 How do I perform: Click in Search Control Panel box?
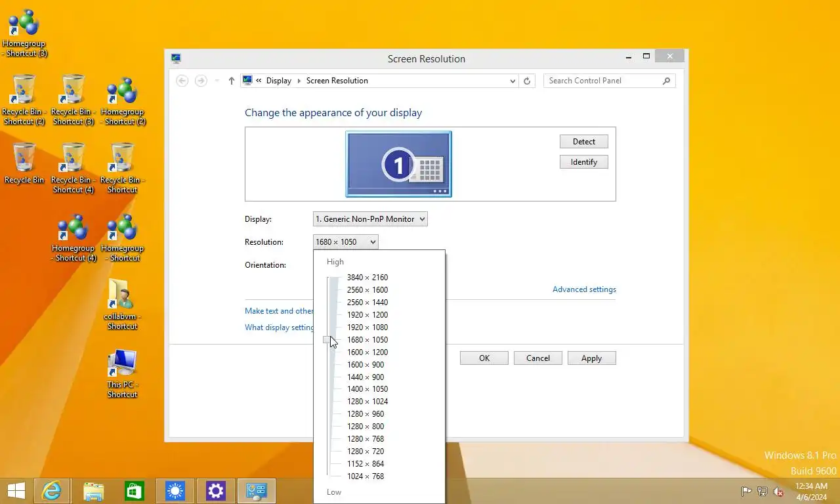(604, 81)
